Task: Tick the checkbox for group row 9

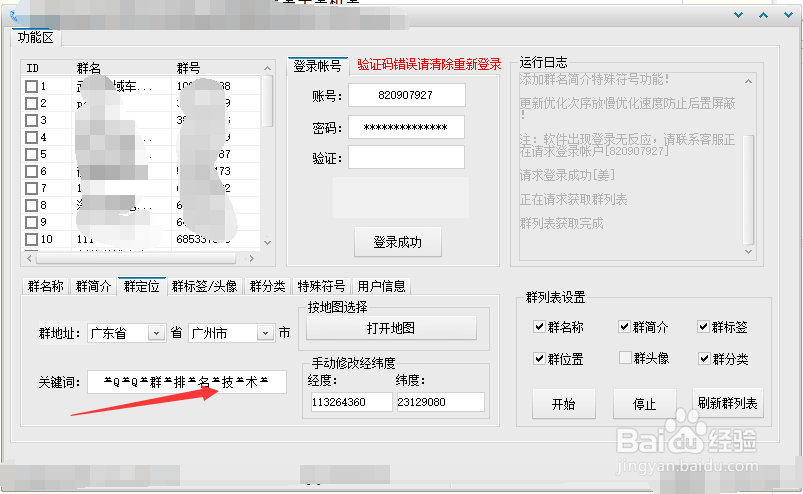Action: [31, 222]
